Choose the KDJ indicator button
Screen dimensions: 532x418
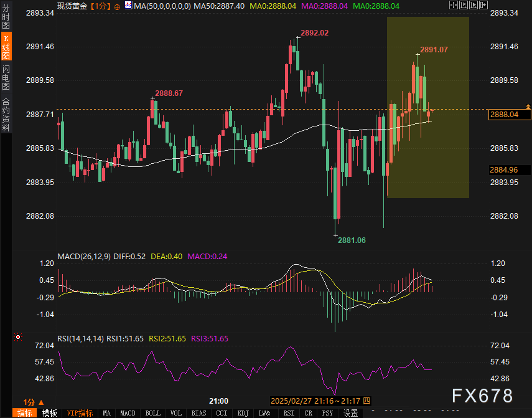[x=243, y=413]
